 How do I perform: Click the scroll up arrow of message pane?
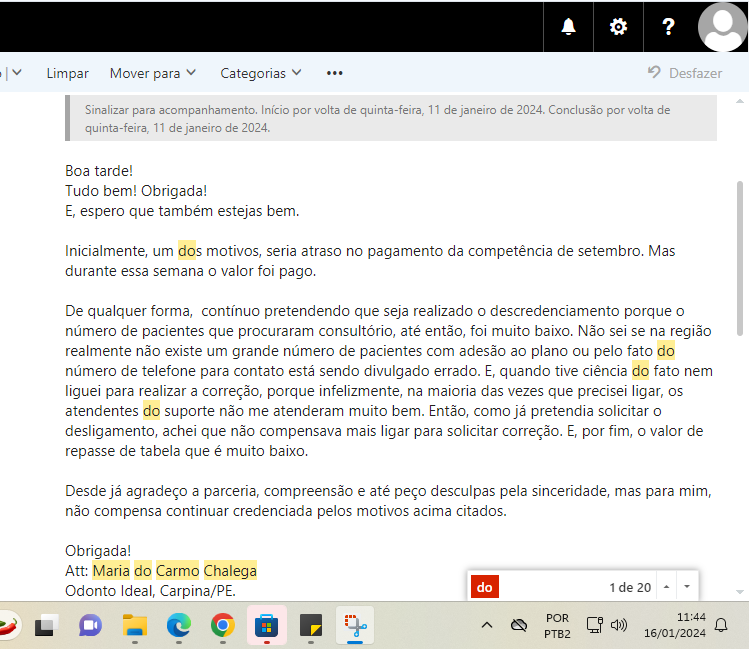740,101
